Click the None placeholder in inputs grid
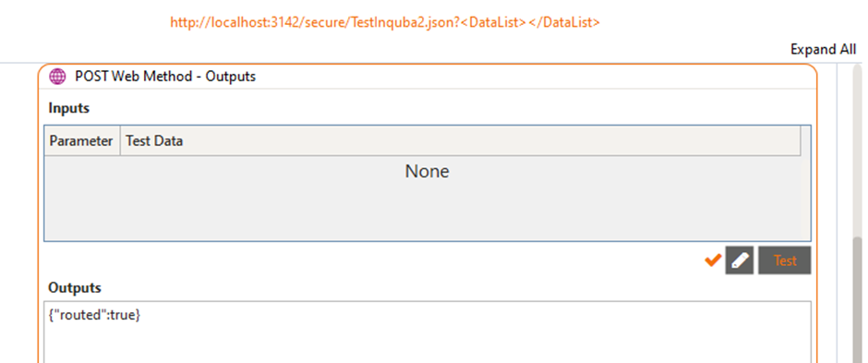 point(427,171)
